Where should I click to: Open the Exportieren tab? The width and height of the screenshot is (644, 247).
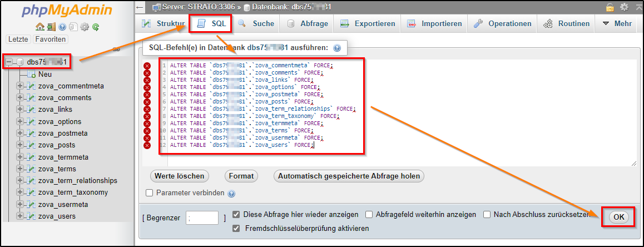pos(368,24)
